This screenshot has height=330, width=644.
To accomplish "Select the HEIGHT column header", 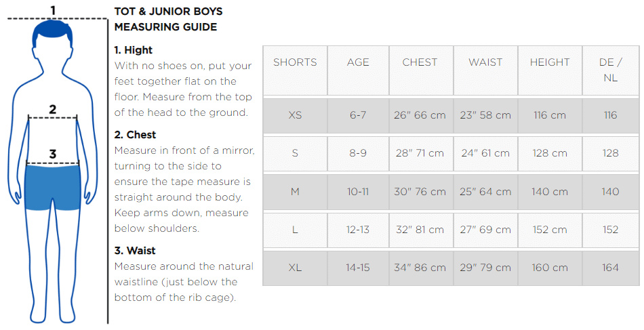I will (550, 62).
